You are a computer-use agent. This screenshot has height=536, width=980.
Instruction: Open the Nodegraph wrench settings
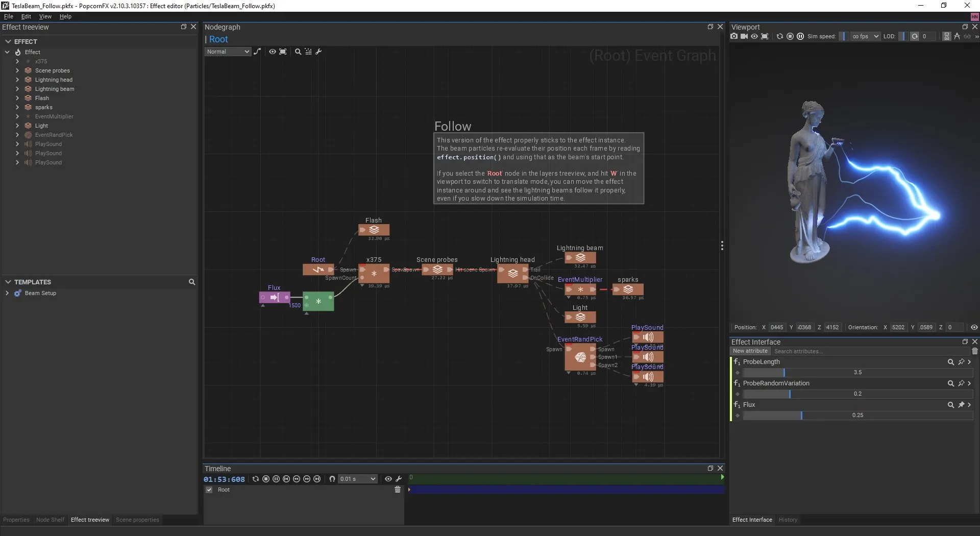pyautogui.click(x=318, y=52)
